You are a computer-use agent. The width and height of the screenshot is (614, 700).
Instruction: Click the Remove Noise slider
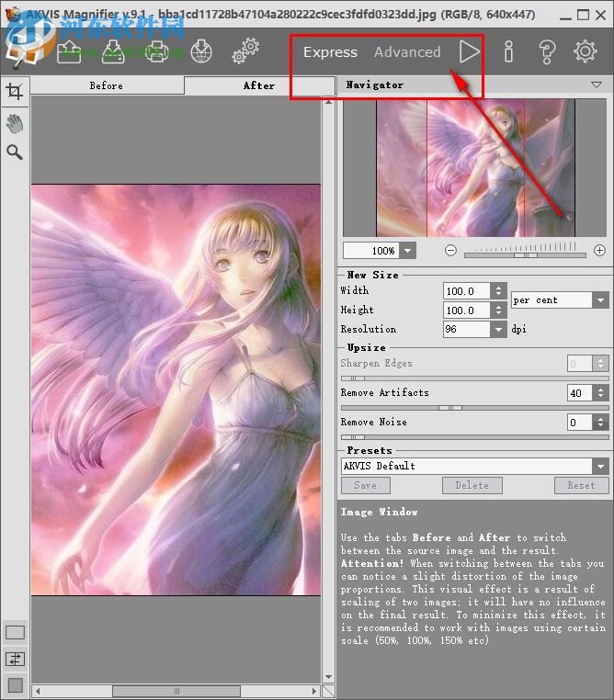click(474, 437)
